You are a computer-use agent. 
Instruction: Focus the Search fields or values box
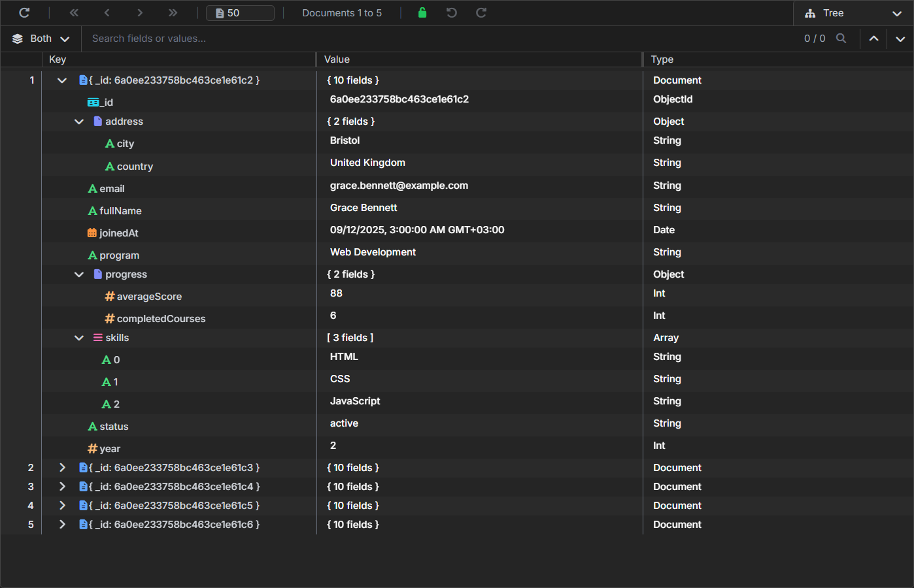click(x=438, y=39)
